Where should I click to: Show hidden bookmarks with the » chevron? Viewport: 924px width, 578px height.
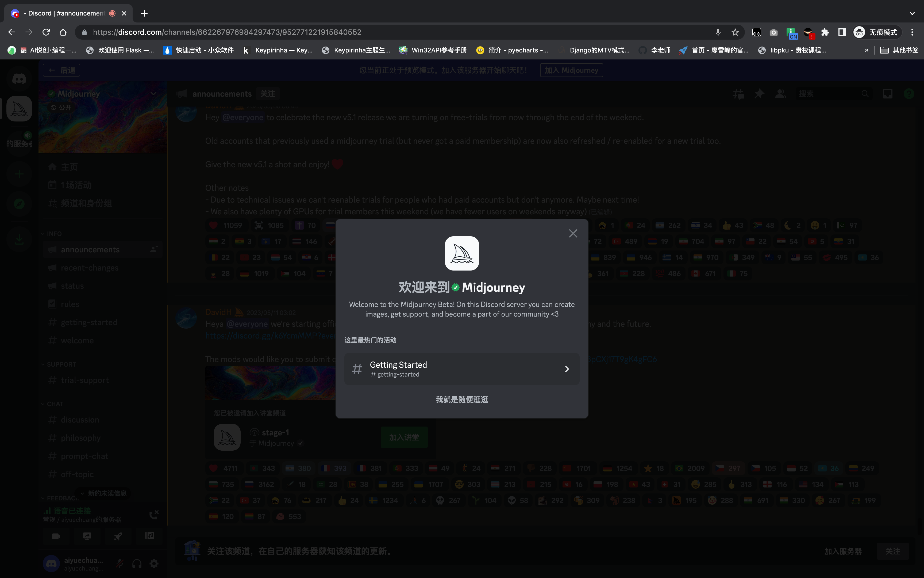867,50
